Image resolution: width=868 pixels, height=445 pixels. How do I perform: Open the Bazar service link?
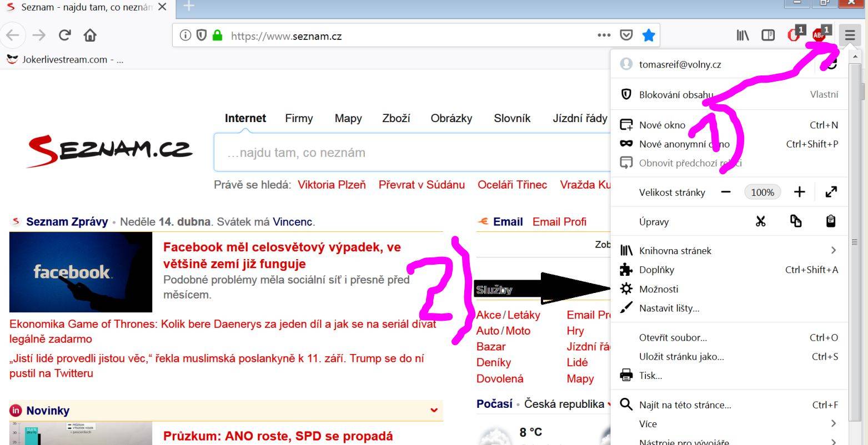(x=491, y=347)
